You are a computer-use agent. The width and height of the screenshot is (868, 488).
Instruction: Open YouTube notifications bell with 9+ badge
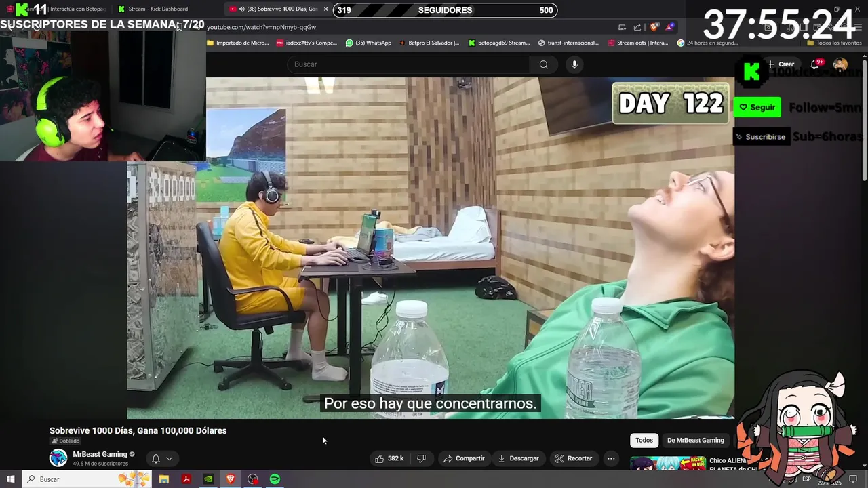click(x=816, y=64)
